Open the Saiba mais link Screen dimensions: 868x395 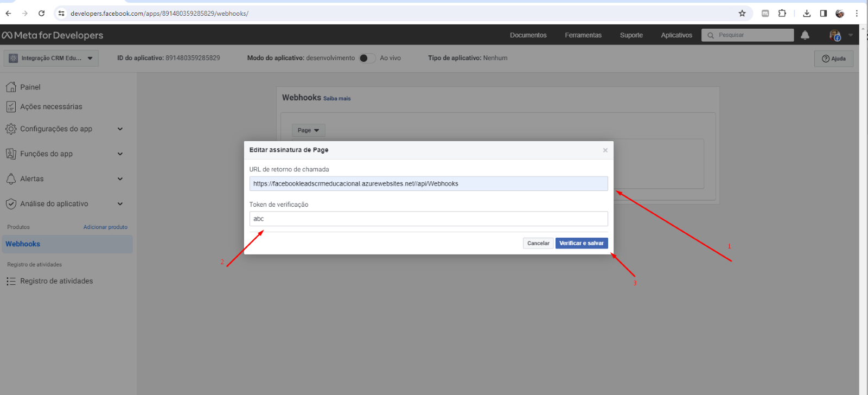(x=337, y=99)
